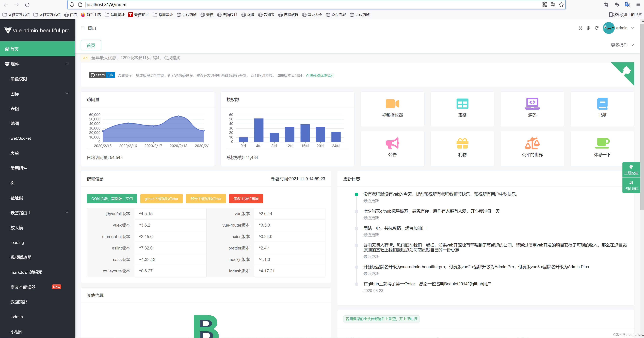
Task: Click the red modify theme and layout button
Action: (246, 199)
